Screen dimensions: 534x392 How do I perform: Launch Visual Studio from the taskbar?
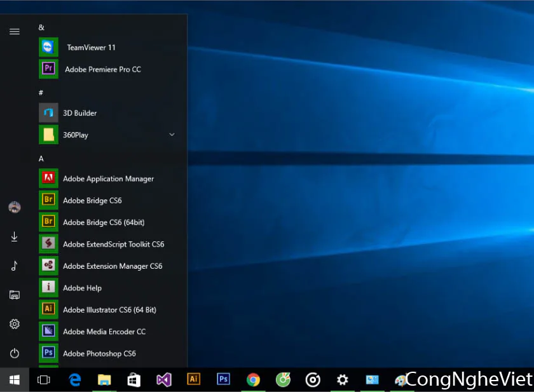point(164,380)
